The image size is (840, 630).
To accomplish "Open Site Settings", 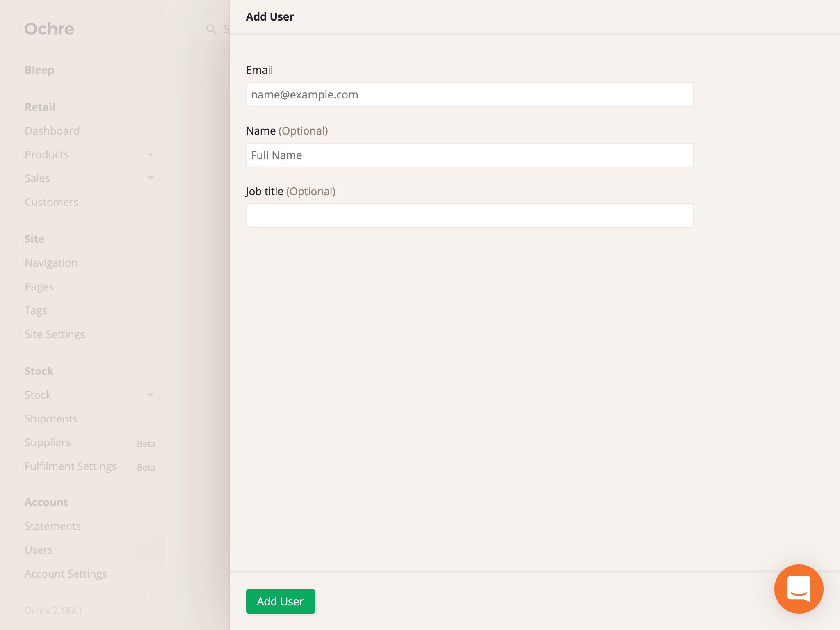I will click(55, 334).
